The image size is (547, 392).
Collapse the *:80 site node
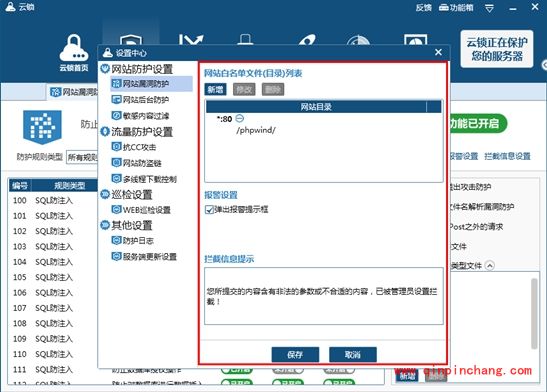240,119
